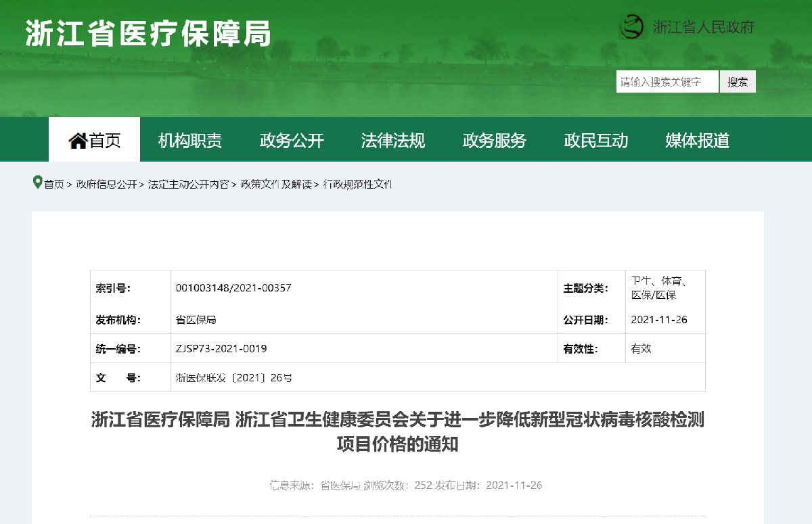This screenshot has width=812, height=524.
Task: Click 政策文件及解读 breadcrumb link
Action: pyautogui.click(x=275, y=184)
